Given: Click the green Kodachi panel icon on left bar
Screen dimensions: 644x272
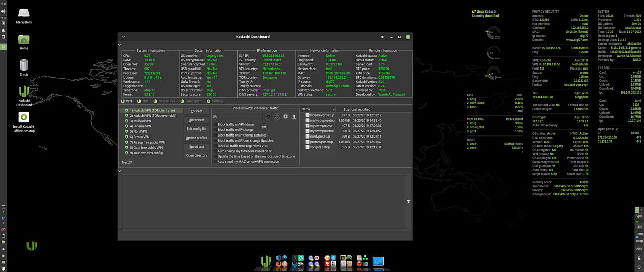Looking at the screenshot, I should click(x=3, y=47).
